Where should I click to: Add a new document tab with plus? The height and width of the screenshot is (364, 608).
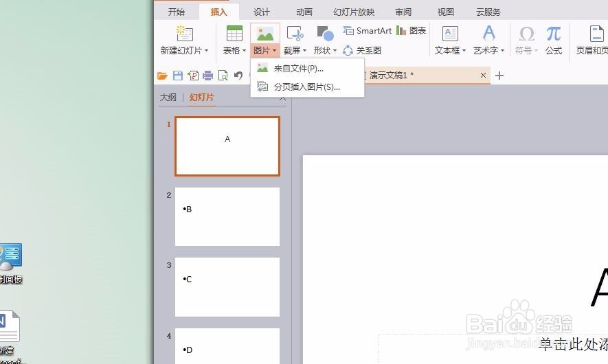pos(499,76)
